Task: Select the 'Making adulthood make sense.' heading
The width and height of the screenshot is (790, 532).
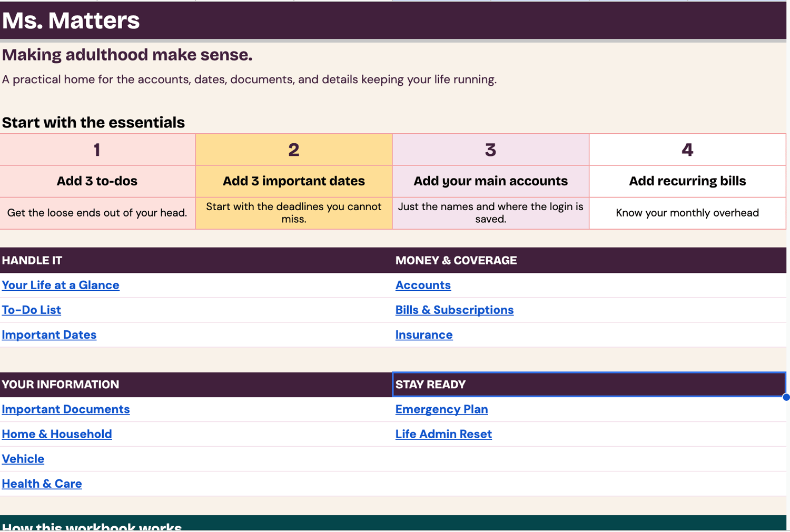Action: [x=127, y=55]
